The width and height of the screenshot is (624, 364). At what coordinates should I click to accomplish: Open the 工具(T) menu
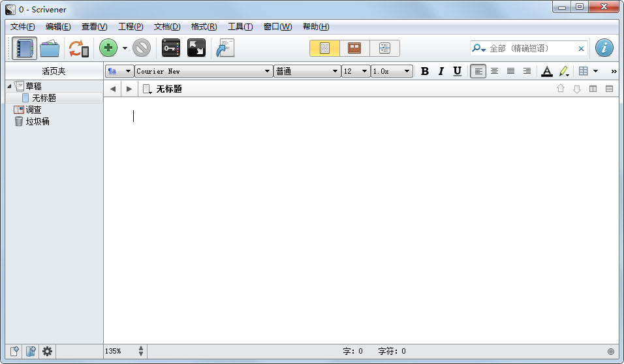pos(240,27)
